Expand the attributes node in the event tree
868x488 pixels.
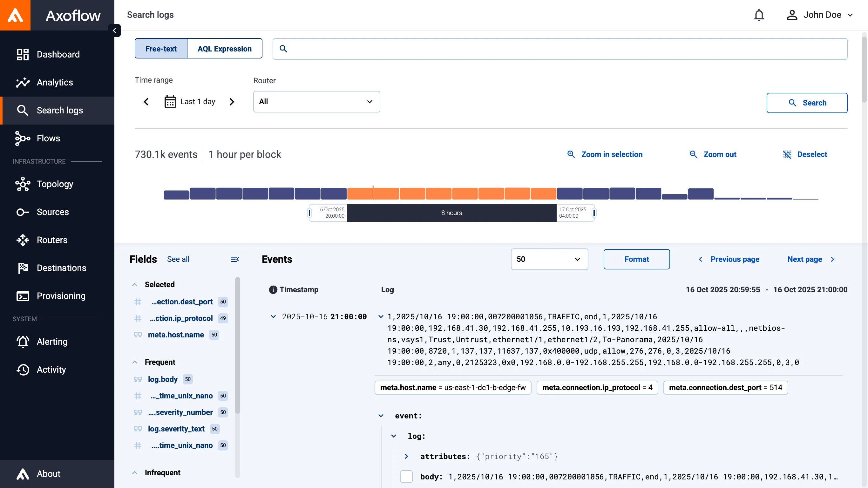[x=406, y=456]
